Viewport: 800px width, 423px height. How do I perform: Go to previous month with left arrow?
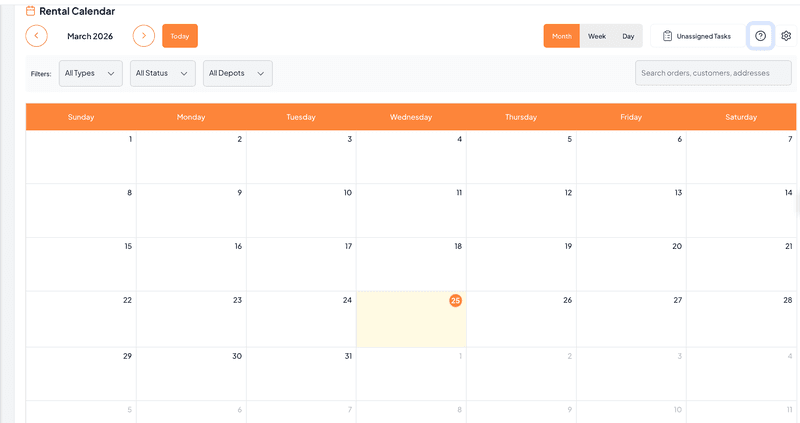36,36
